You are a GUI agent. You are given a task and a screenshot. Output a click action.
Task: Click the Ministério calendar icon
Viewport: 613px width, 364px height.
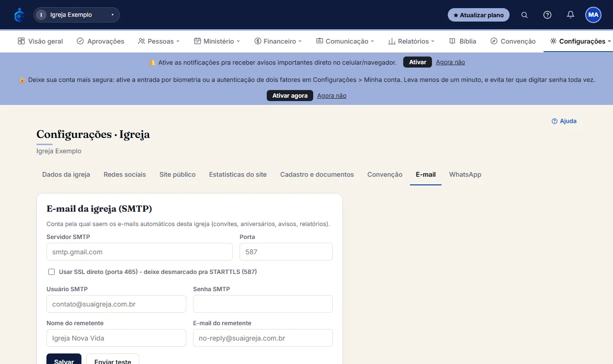point(197,41)
